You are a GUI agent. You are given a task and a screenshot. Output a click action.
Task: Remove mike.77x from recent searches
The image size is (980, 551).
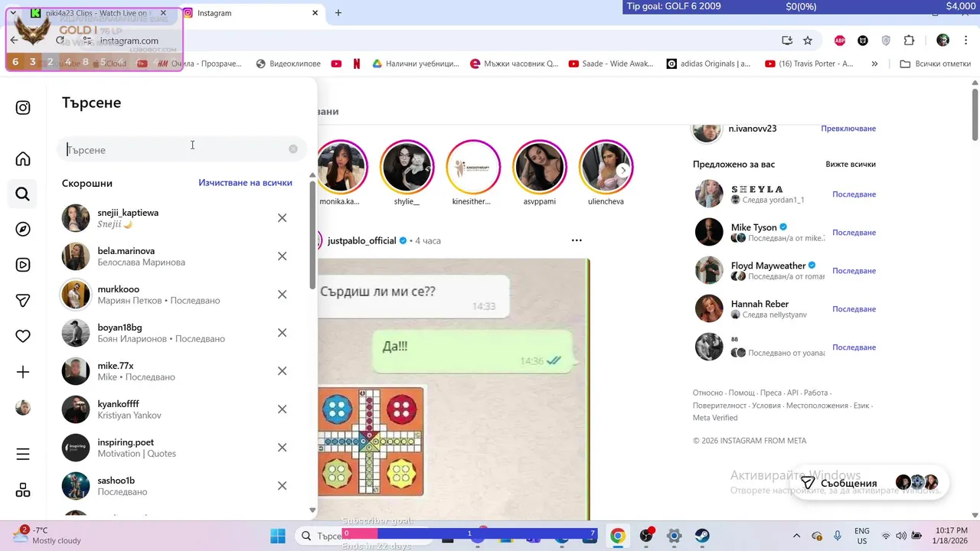point(282,371)
